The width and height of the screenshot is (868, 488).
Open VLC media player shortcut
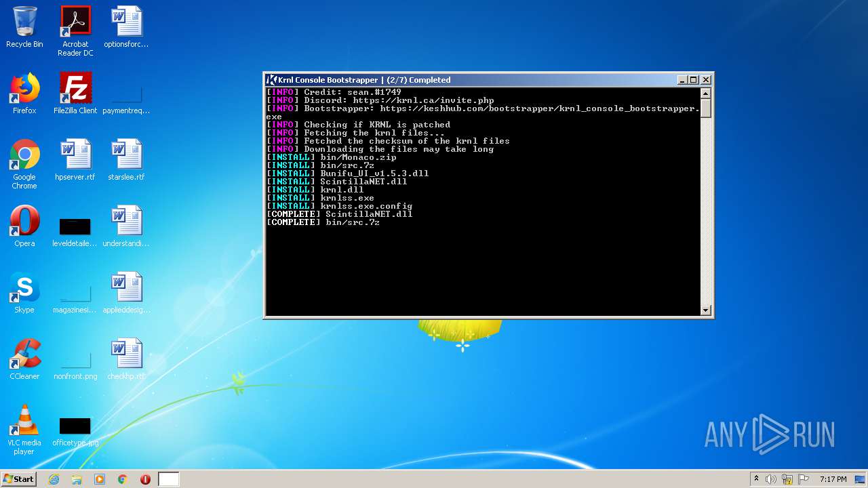tap(24, 430)
